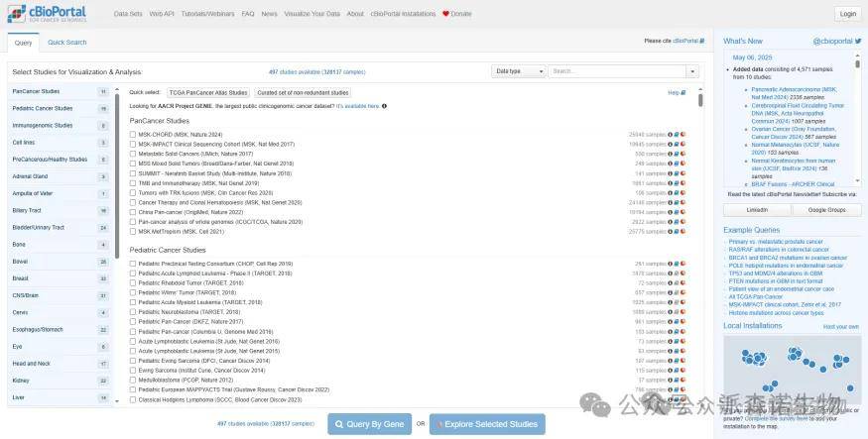
Task: Click the search icon on Query By Gene
Action: coord(339,424)
